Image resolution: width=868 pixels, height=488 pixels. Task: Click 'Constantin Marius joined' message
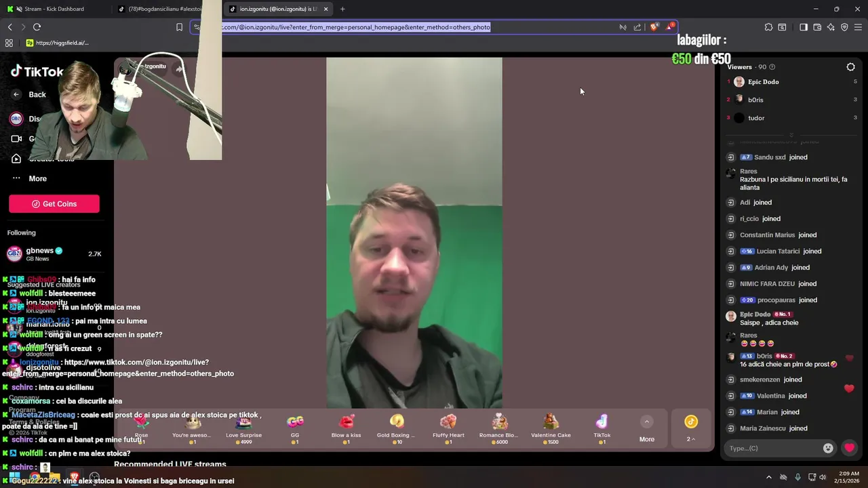[778, 235]
